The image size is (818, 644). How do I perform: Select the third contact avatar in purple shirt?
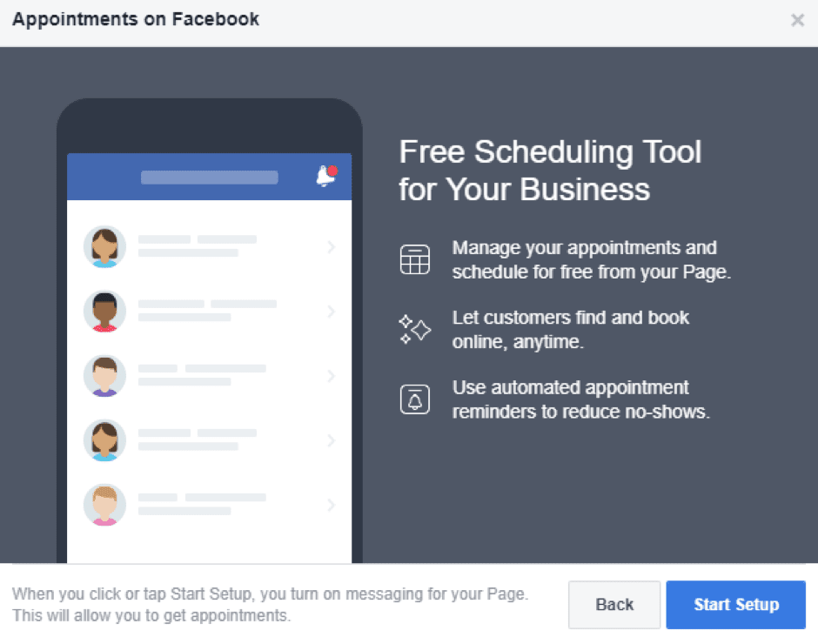coord(104,376)
